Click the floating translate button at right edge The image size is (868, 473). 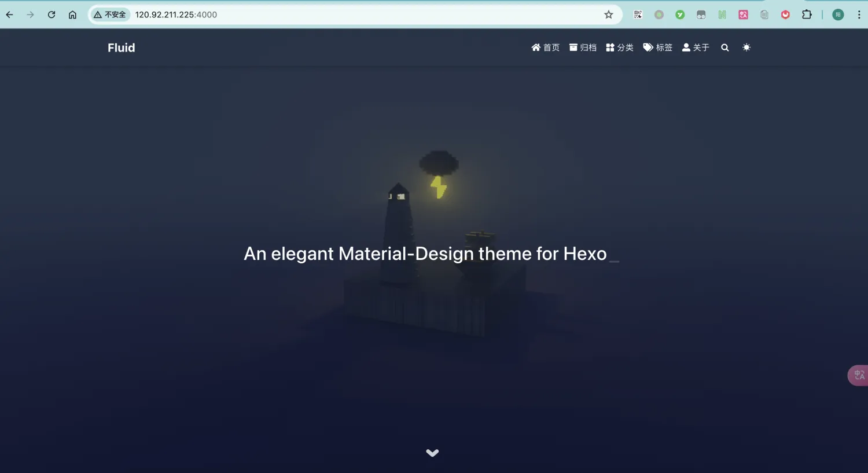[x=858, y=375]
